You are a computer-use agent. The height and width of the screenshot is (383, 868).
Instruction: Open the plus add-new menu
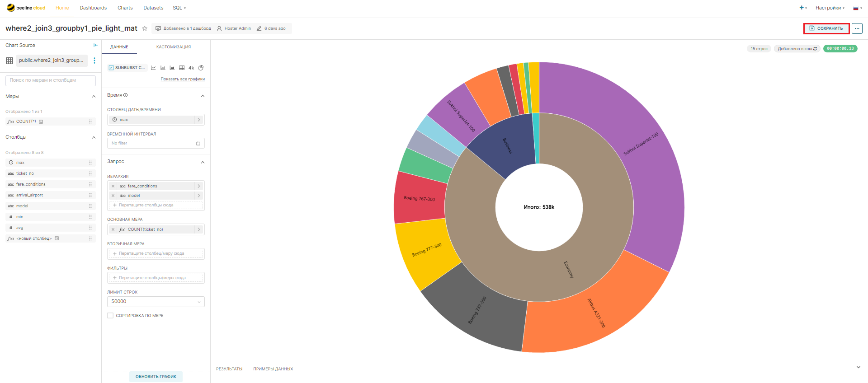point(803,8)
